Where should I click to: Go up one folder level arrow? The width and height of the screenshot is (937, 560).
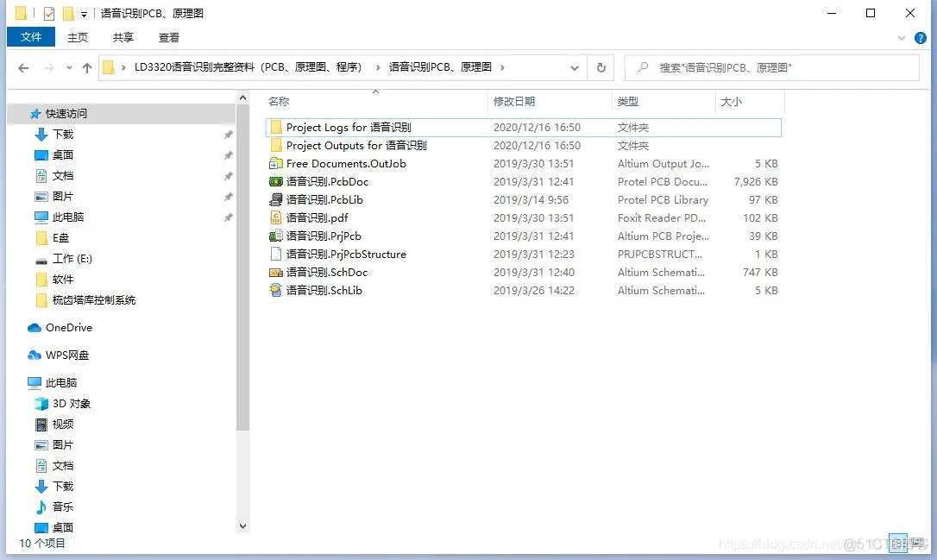click(87, 68)
